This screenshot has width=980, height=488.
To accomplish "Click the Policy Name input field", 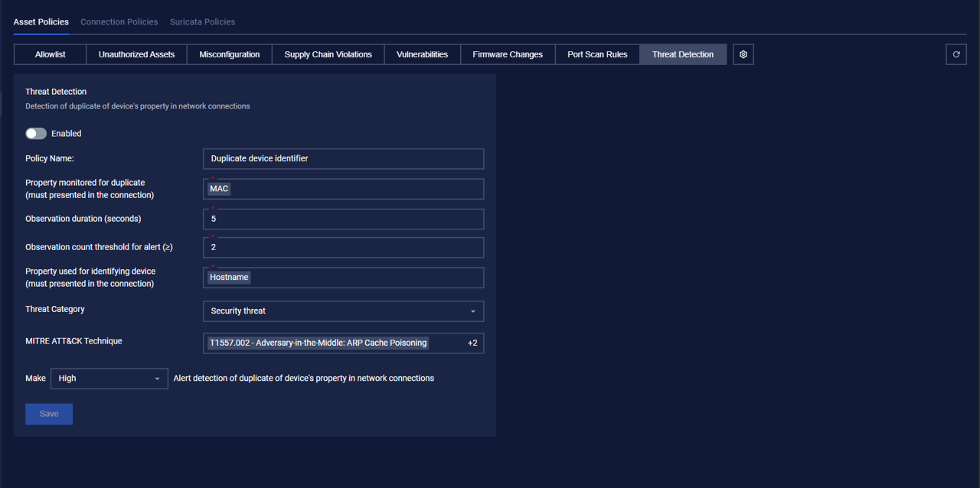I will click(343, 159).
